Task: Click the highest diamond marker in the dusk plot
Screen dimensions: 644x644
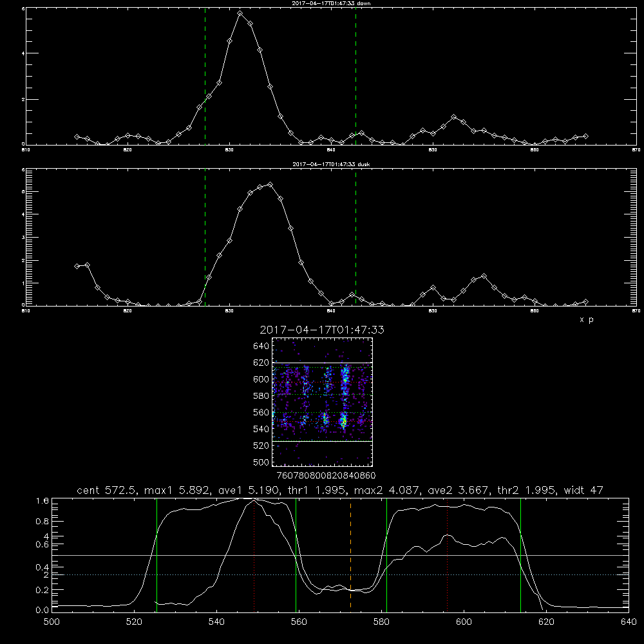Action: click(270, 184)
